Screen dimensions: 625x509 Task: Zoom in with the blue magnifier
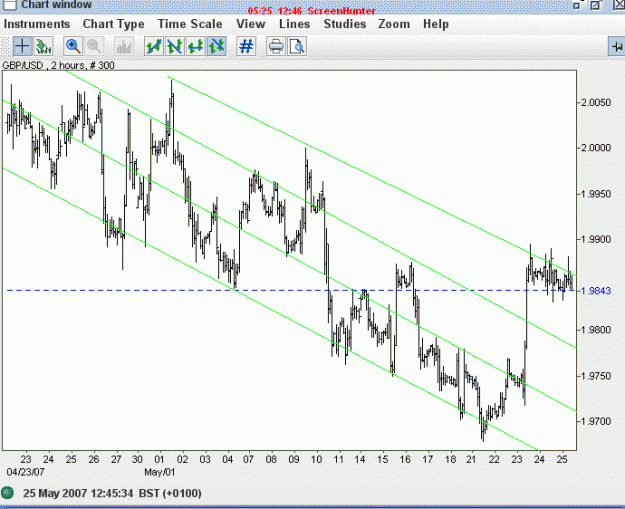tap(73, 46)
